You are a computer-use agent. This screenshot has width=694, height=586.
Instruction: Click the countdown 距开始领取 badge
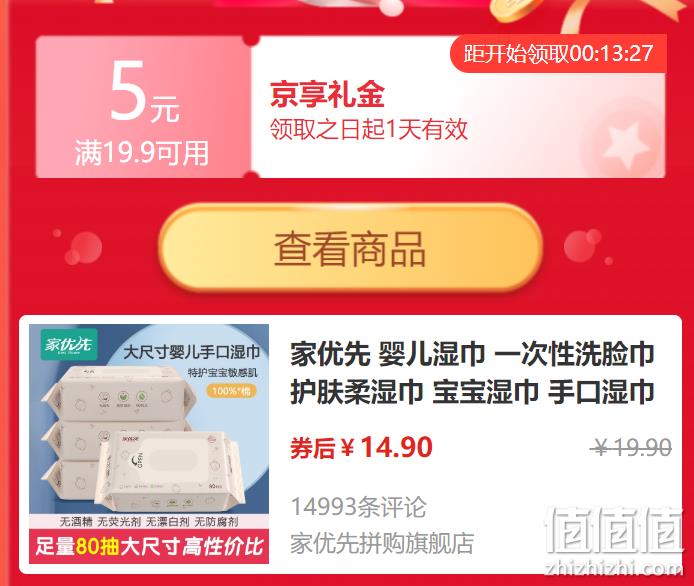[558, 54]
